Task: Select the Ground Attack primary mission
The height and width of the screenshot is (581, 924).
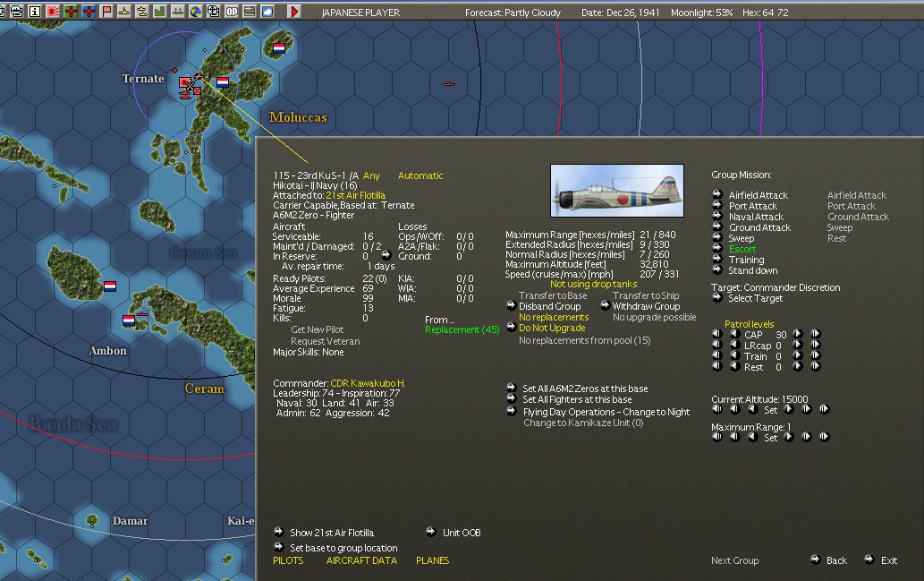Action: click(x=759, y=227)
